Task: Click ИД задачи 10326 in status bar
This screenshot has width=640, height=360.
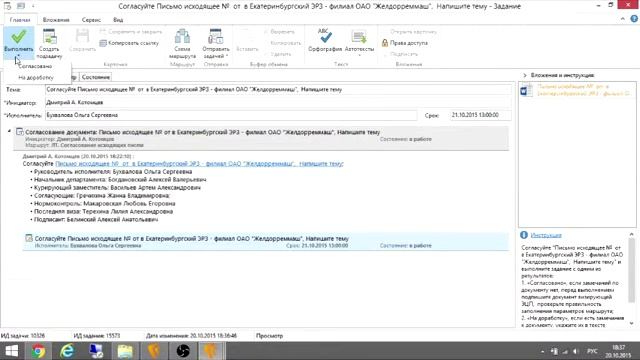Action: [23, 336]
